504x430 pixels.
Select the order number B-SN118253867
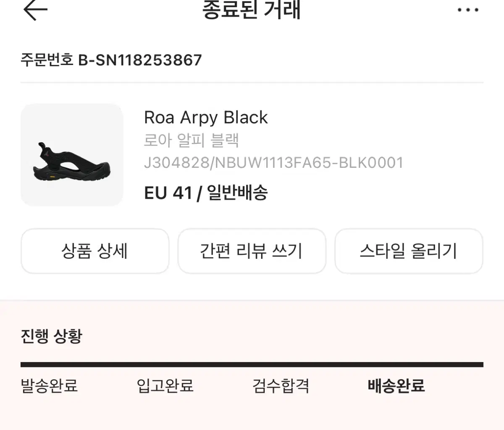(x=140, y=60)
